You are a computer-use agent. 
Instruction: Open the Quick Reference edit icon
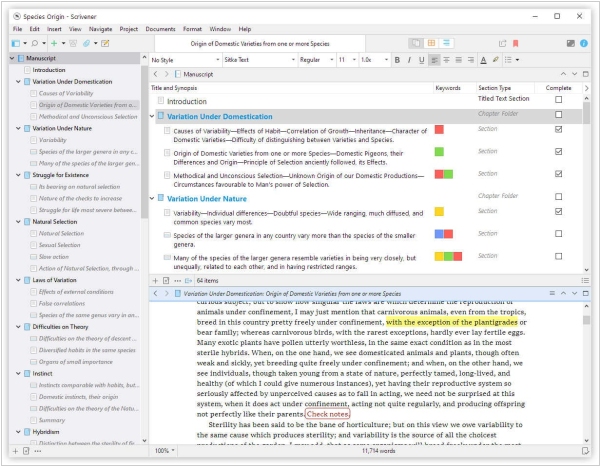[105, 43]
